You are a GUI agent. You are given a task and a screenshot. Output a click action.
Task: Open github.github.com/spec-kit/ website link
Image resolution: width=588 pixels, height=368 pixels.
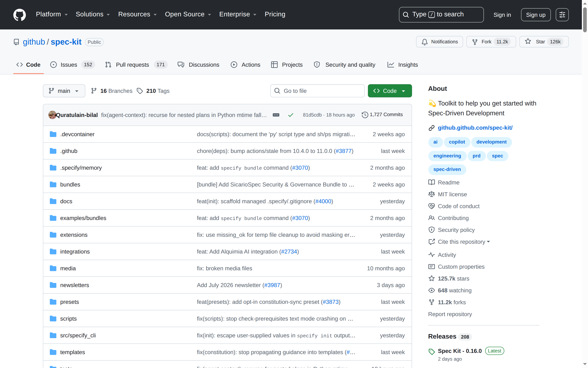[475, 128]
